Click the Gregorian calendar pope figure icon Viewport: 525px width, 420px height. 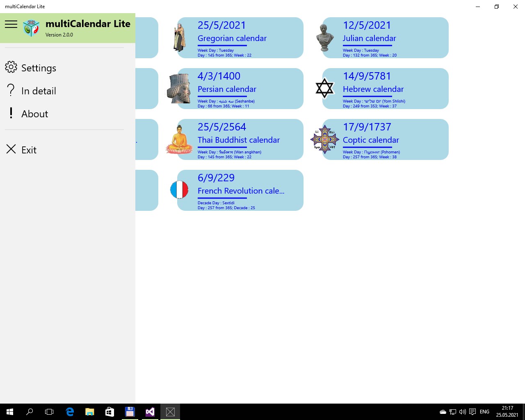(179, 38)
